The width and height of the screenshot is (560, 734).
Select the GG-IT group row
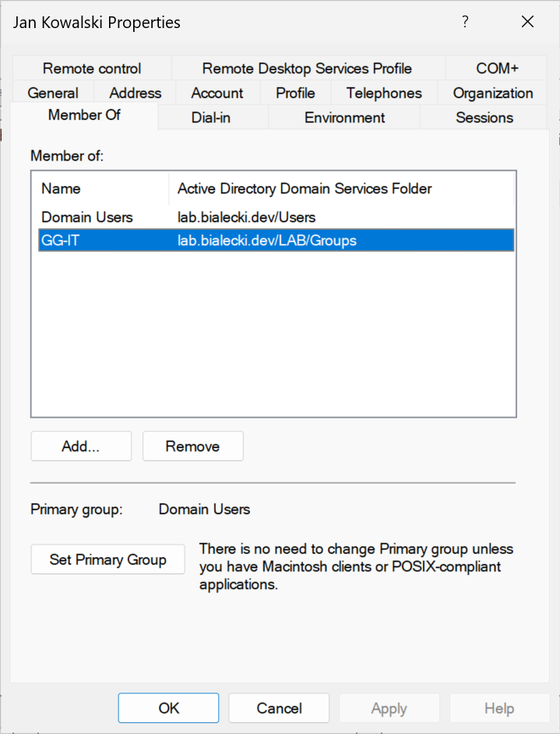click(276, 240)
